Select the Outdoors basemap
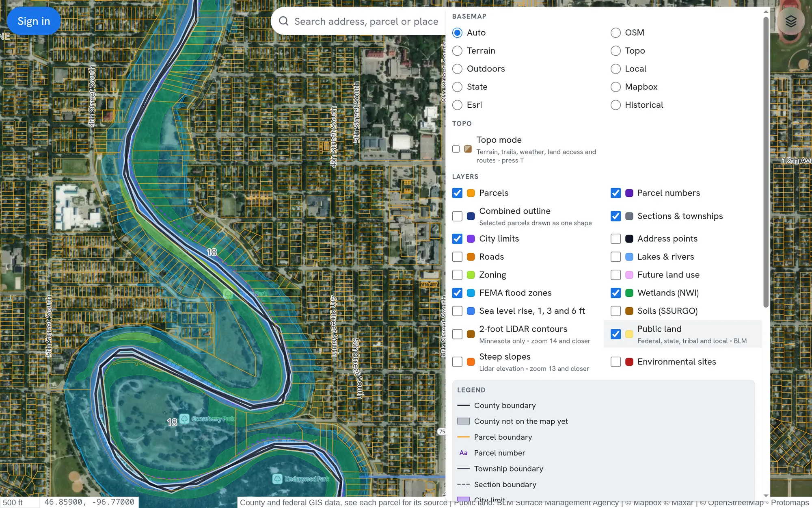Image resolution: width=812 pixels, height=508 pixels. [457, 69]
